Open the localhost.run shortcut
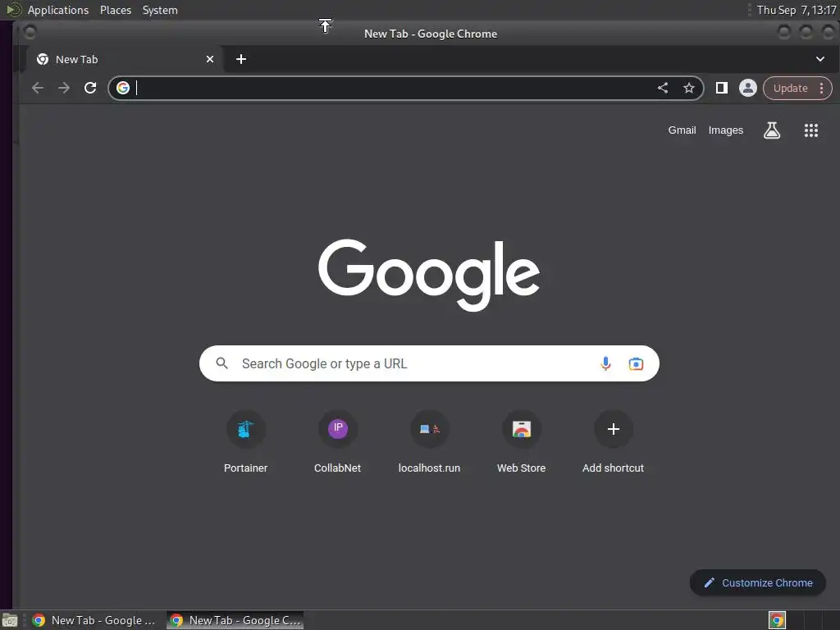 click(x=429, y=442)
